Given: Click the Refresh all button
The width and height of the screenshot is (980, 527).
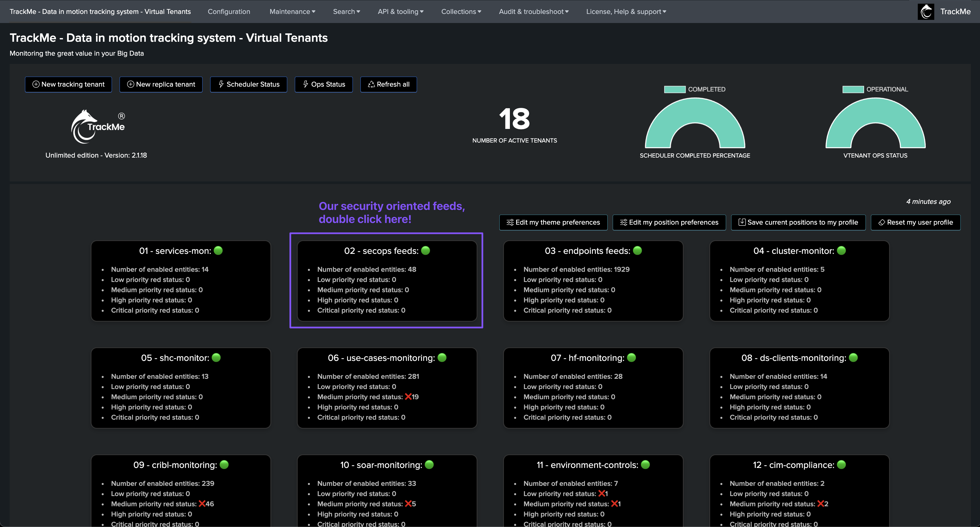Looking at the screenshot, I should [x=388, y=84].
